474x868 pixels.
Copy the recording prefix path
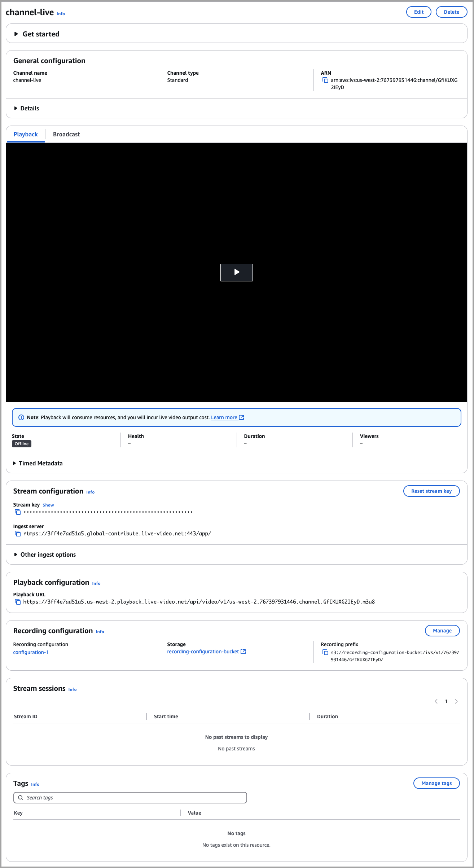pos(325,652)
